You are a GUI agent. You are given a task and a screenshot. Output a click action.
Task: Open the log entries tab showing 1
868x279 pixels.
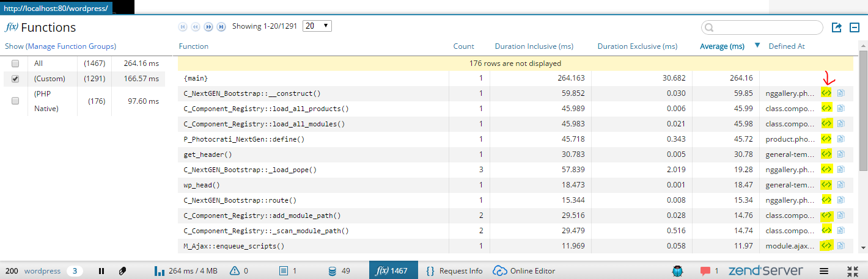(287, 270)
